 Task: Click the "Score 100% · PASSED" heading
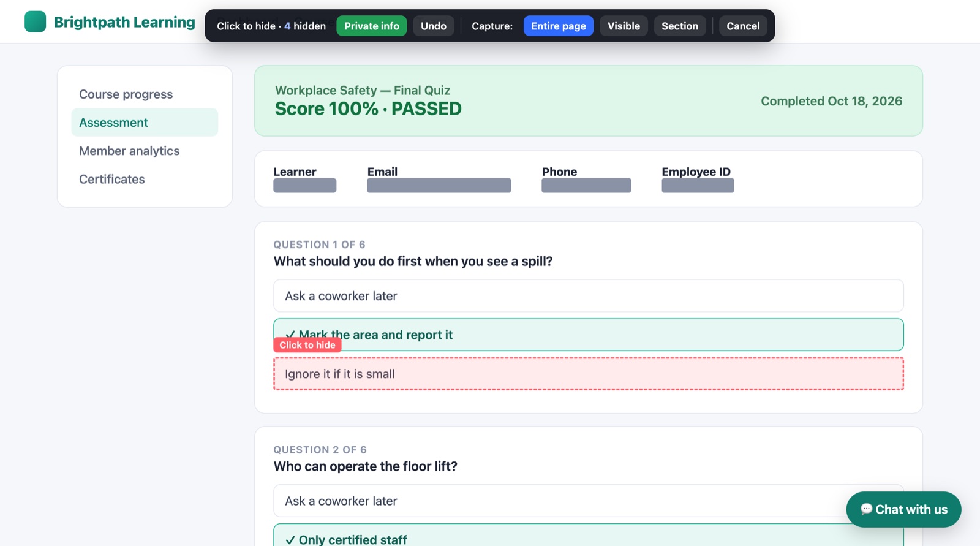(368, 109)
